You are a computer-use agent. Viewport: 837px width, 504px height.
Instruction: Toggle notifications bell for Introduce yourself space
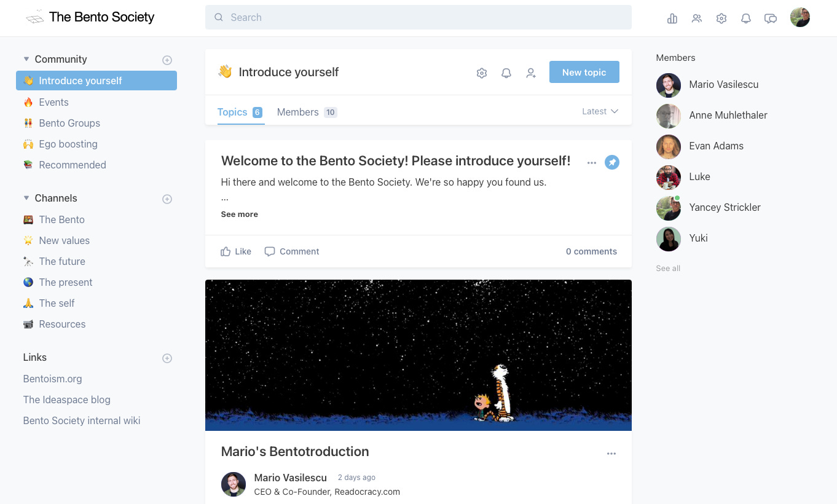tap(506, 73)
